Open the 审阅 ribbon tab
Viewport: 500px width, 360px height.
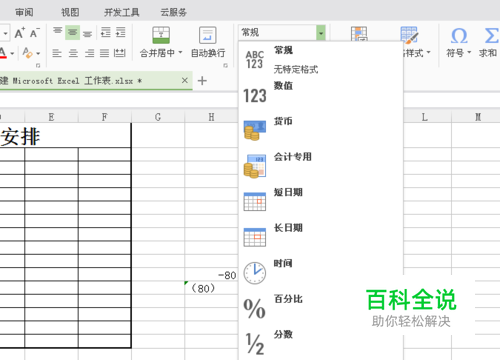click(x=24, y=12)
